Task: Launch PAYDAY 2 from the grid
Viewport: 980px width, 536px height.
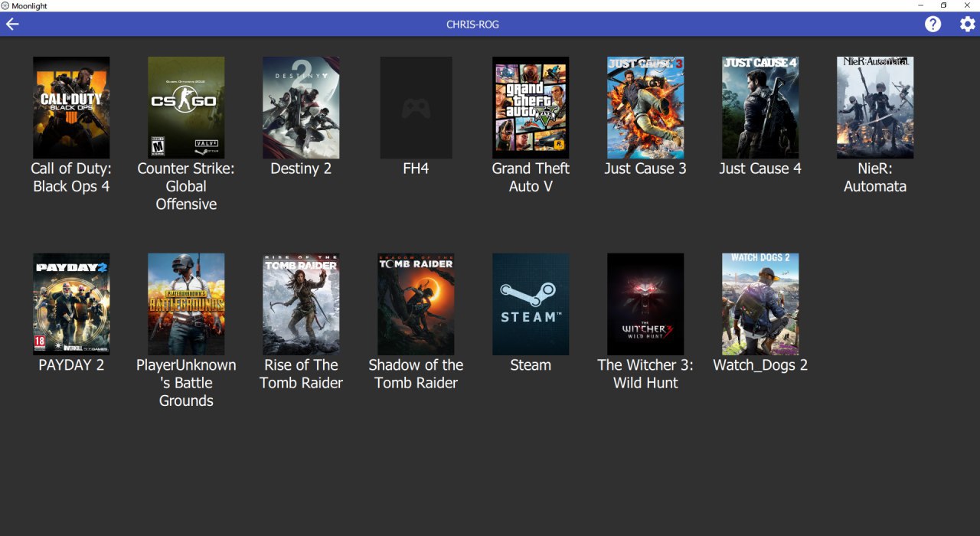Action: (71, 304)
